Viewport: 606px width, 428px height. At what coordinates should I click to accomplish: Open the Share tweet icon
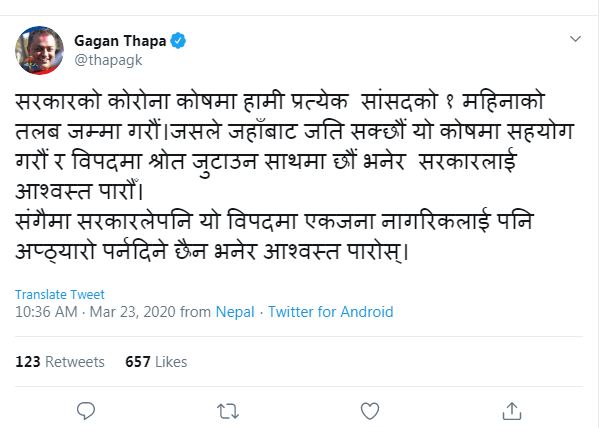[x=512, y=409]
